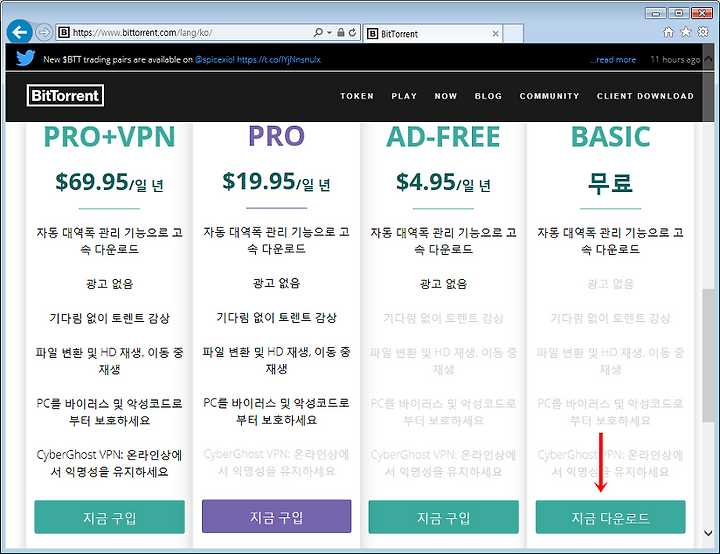
Task: Open the COMMUNITY menu item
Action: [549, 96]
